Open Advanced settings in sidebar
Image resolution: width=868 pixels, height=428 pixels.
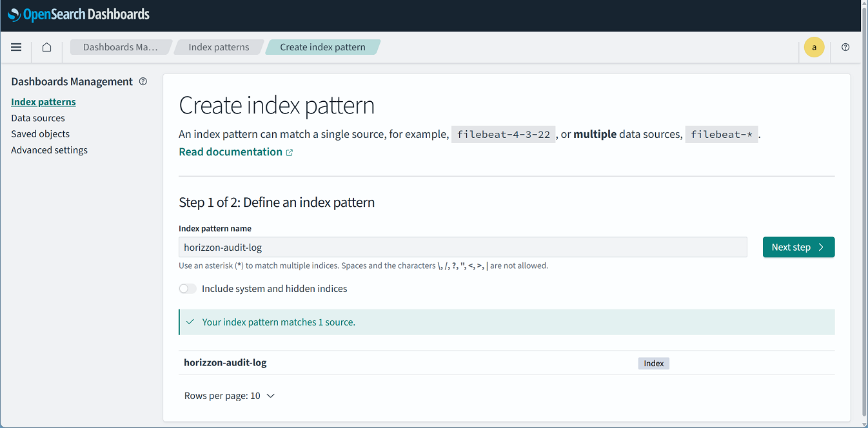pyautogui.click(x=49, y=150)
